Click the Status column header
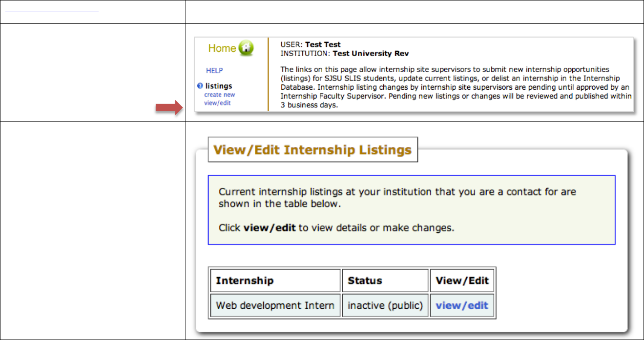 (x=365, y=281)
